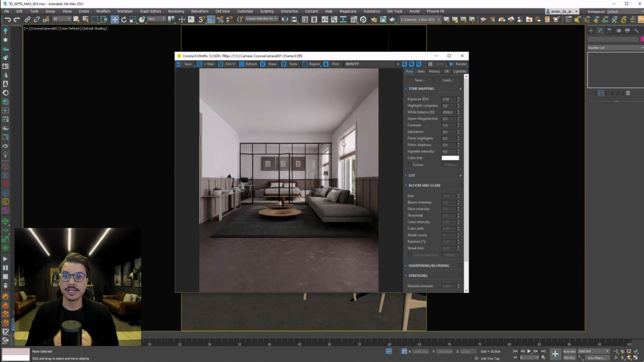The image size is (644, 362).
Task: Switch to the LightMix tab
Action: [460, 71]
